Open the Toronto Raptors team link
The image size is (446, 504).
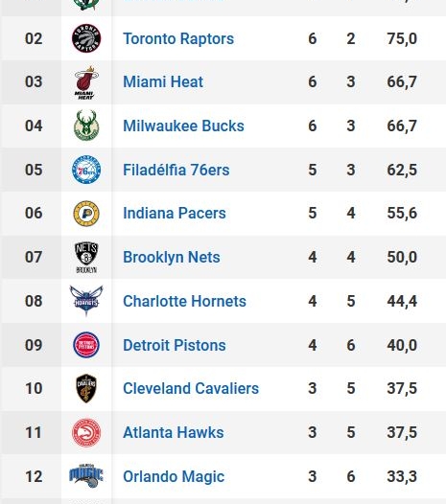178,39
